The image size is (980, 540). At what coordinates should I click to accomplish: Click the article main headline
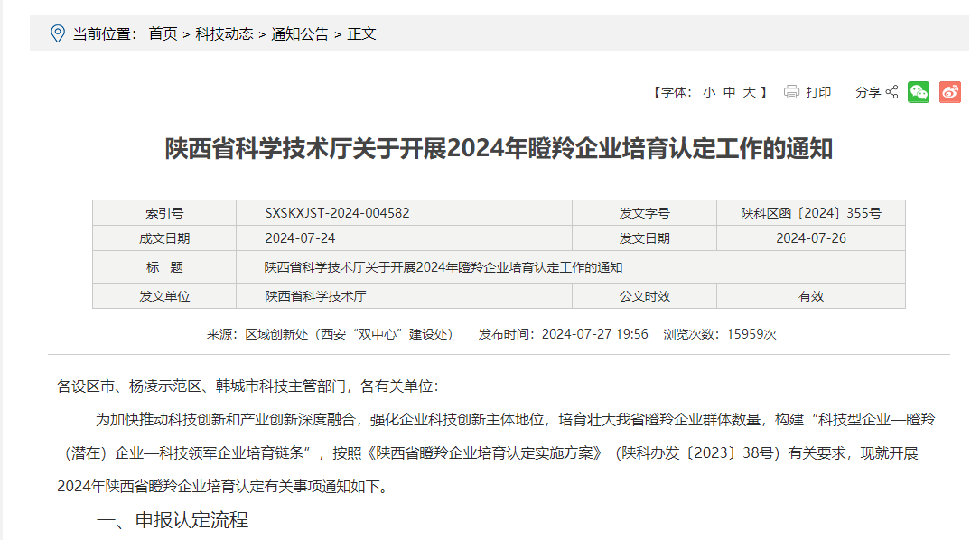click(499, 149)
